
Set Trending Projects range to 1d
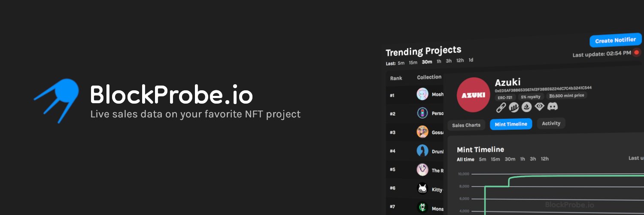(471, 60)
